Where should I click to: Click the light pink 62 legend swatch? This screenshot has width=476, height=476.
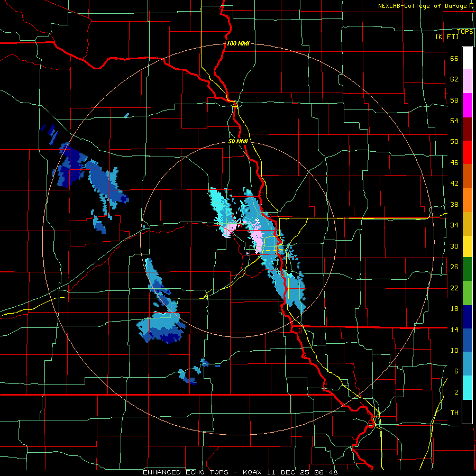coord(467,81)
